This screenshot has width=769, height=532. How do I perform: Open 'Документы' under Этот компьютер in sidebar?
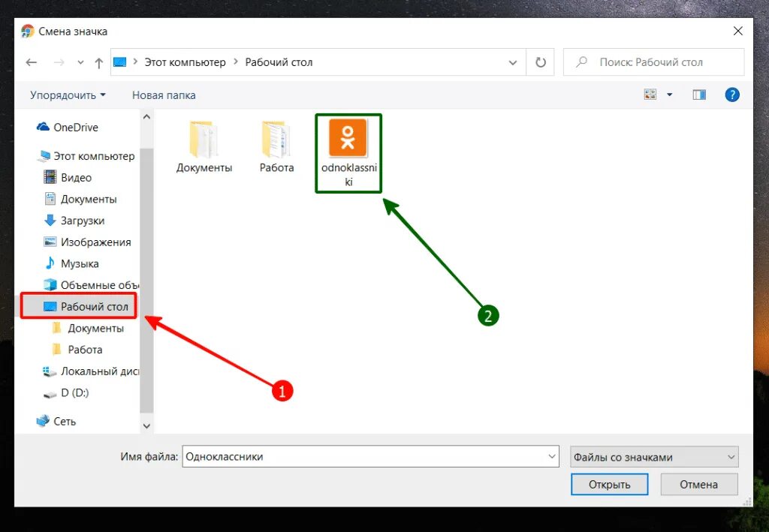tap(80, 199)
